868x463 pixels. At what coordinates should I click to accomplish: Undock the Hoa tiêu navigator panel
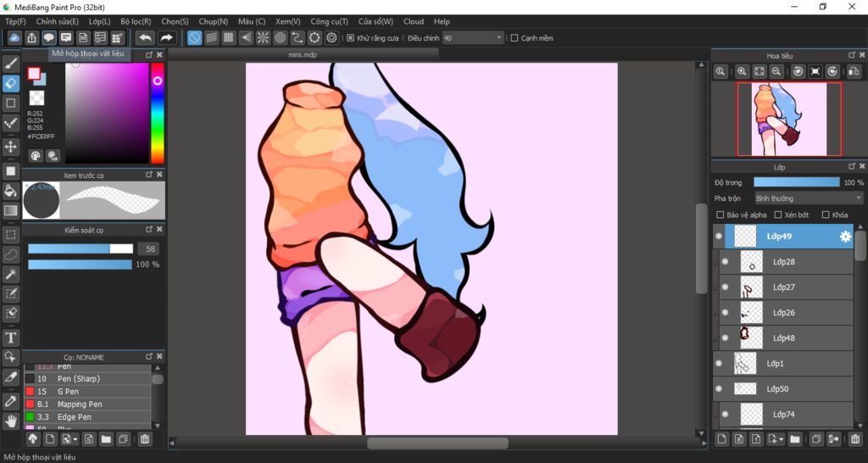852,55
